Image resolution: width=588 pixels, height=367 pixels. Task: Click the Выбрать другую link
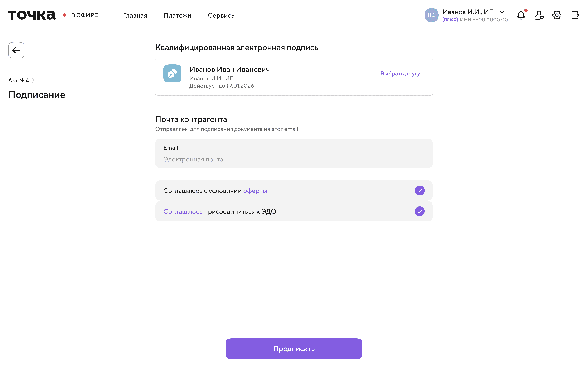[402, 74]
